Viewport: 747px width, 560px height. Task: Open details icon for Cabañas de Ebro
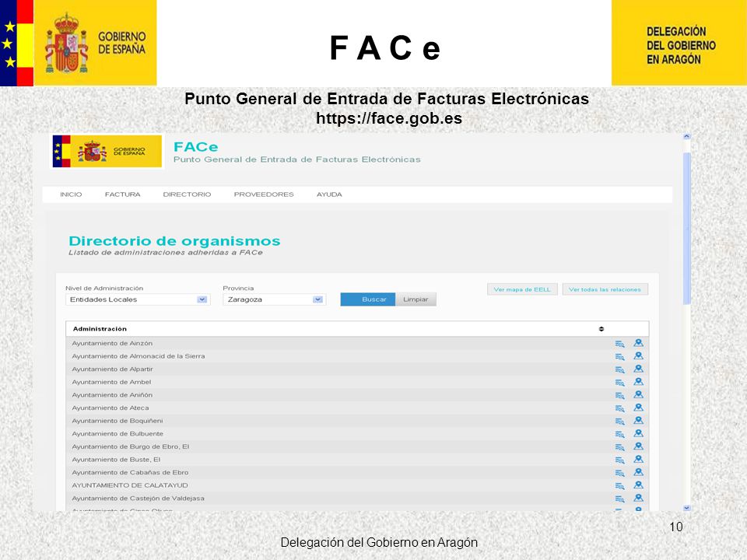point(619,473)
